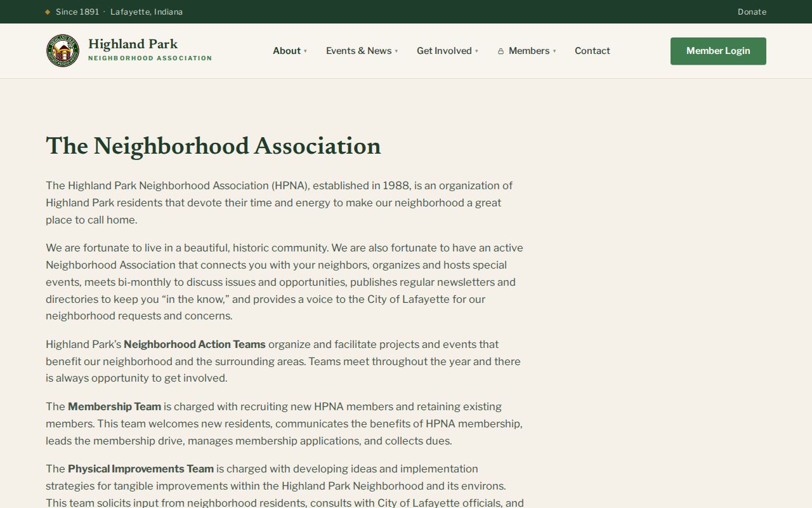812x508 pixels.
Task: Click the lock icon beside Members
Action: pyautogui.click(x=501, y=51)
